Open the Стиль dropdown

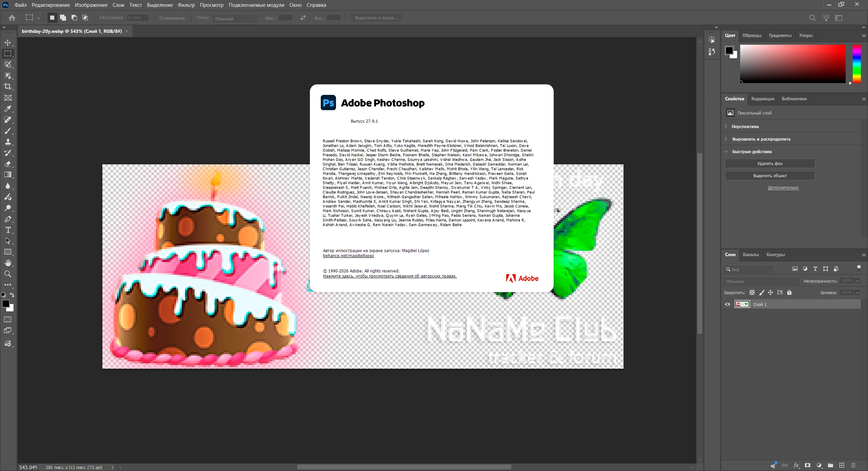tap(236, 18)
